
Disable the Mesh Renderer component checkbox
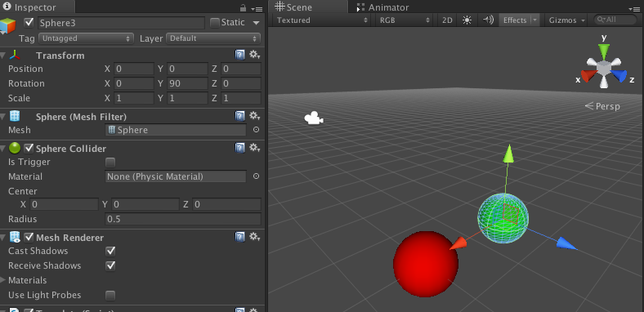click(x=29, y=238)
